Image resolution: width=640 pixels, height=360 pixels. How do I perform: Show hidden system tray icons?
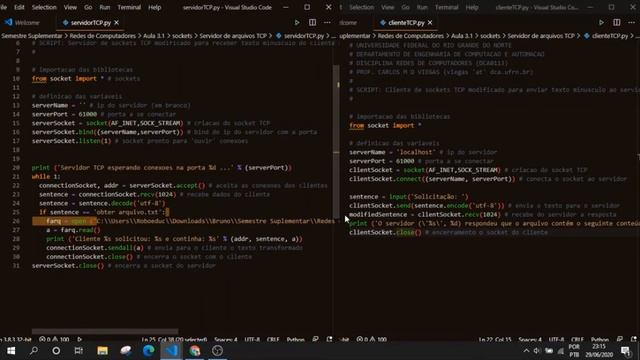(x=526, y=351)
